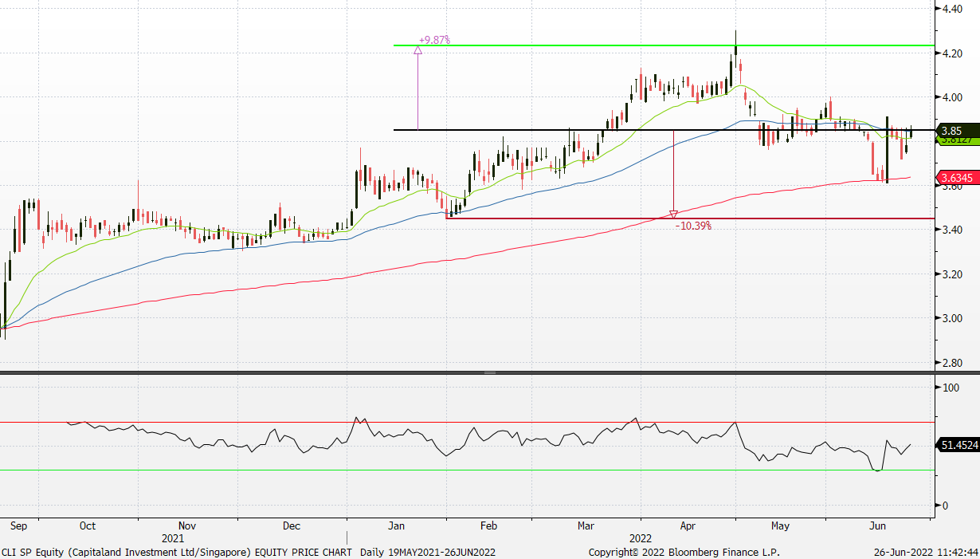Click the Bloomberg Finance L.P. copyright text
Image resolution: width=980 pixels, height=559 pixels.
pos(684,552)
